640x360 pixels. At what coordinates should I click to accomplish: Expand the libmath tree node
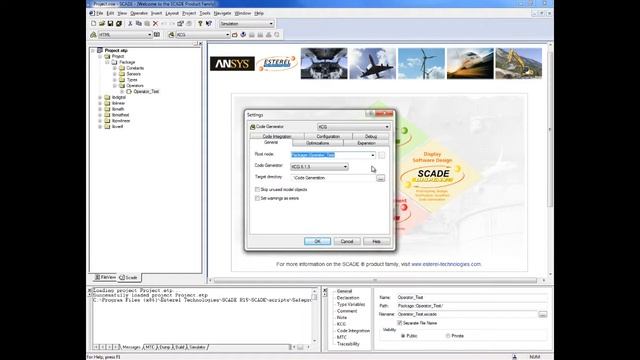point(100,109)
